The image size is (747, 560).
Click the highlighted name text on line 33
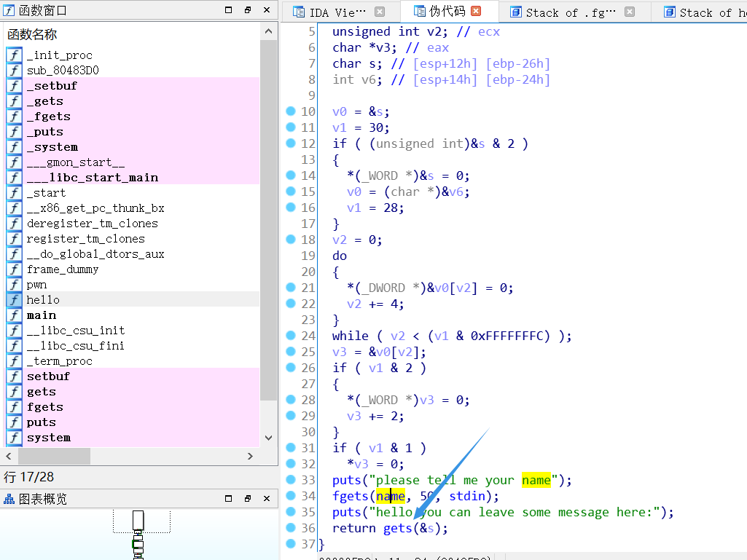click(536, 480)
